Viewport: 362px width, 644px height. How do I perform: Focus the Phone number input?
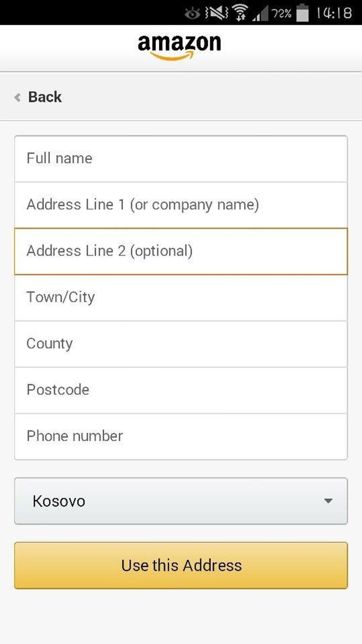click(x=181, y=436)
